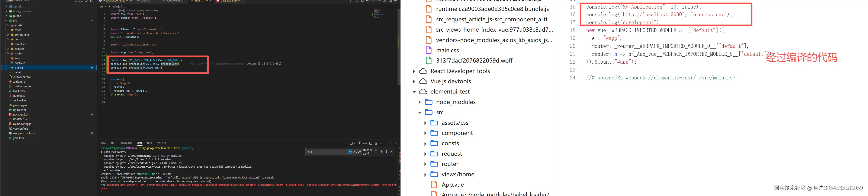Expand the assets/css folder in devtools
The image size is (868, 196).
click(x=425, y=123)
